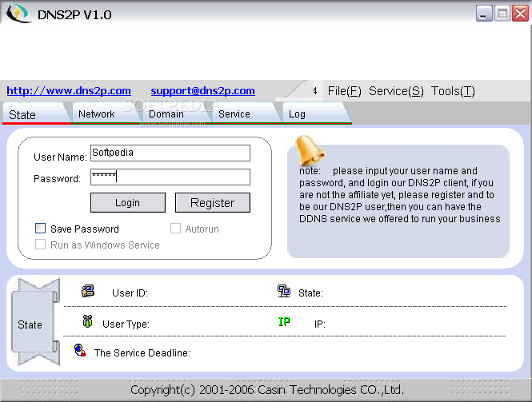The height and width of the screenshot is (402, 532).
Task: Switch to the Network tab
Action: [x=106, y=114]
